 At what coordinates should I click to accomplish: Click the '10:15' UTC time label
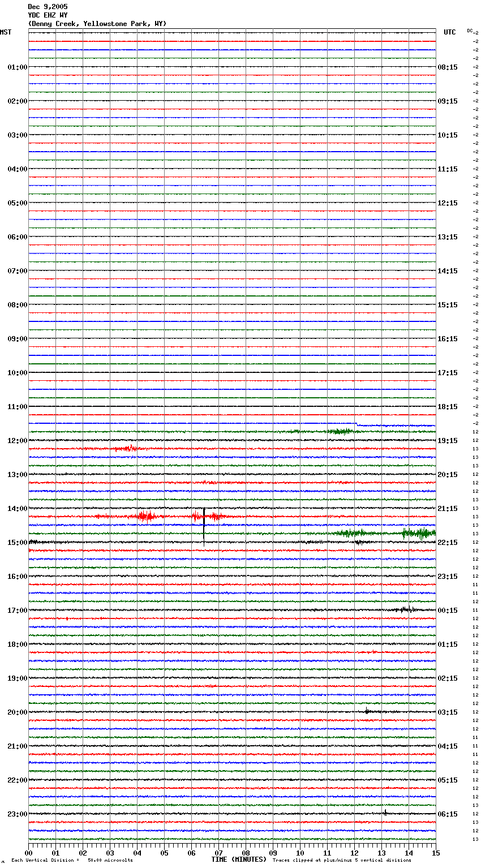tap(448, 135)
